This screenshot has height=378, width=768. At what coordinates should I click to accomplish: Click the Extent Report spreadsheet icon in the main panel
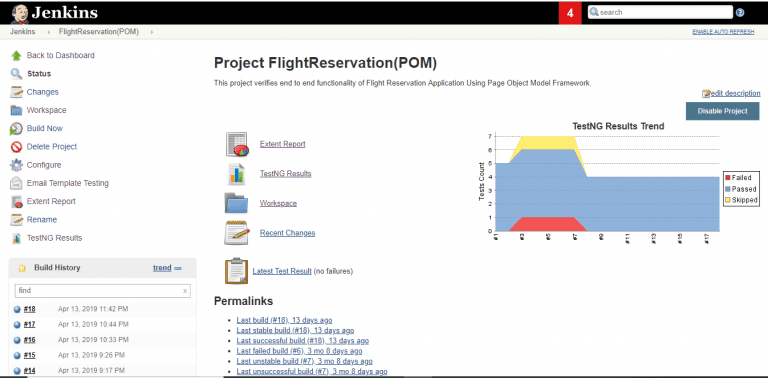(237, 144)
